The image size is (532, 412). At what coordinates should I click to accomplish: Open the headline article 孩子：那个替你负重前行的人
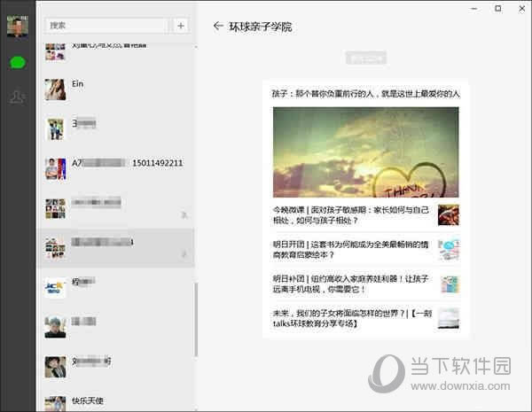(x=365, y=93)
